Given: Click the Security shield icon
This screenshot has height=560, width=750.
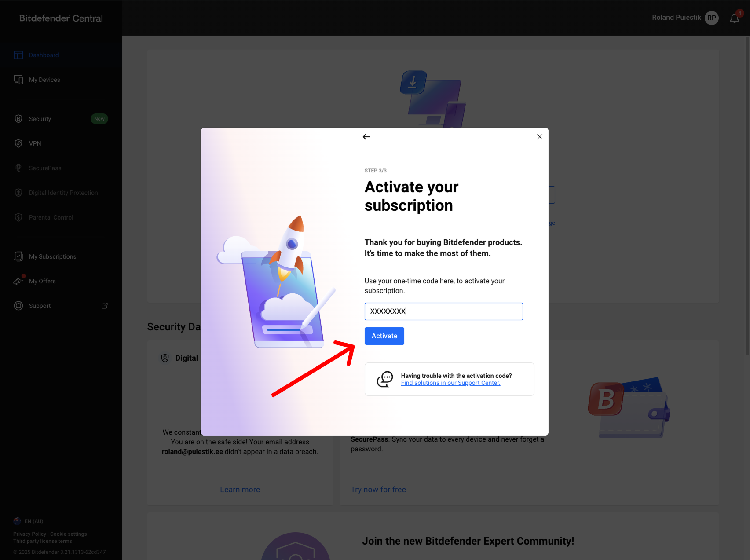Looking at the screenshot, I should pyautogui.click(x=18, y=119).
